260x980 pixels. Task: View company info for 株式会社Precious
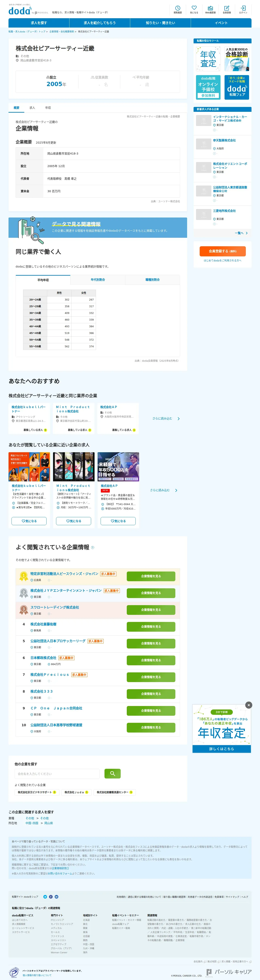151,677
